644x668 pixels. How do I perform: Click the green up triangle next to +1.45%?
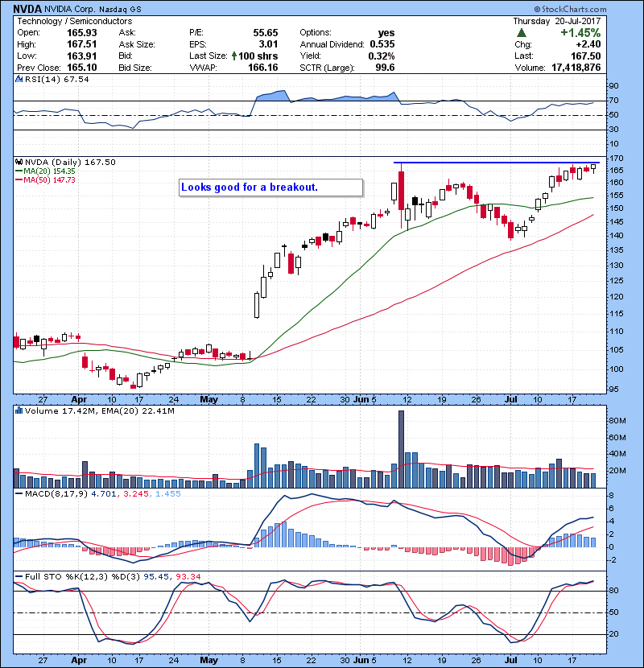click(x=522, y=33)
